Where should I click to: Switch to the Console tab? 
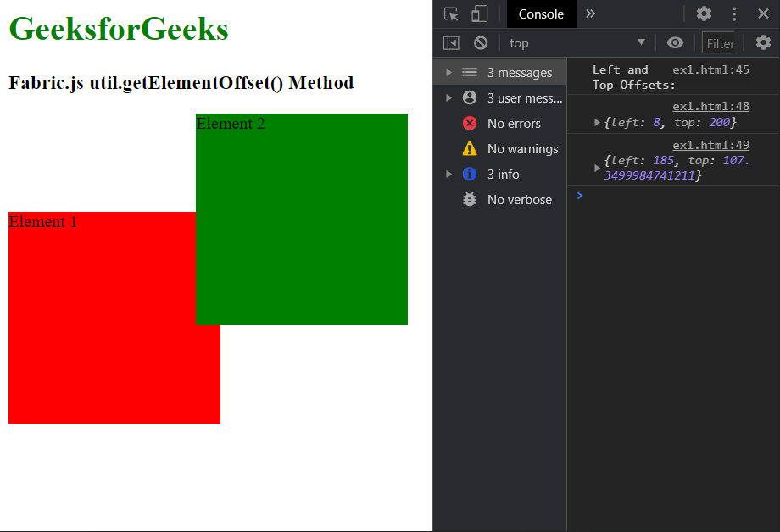coord(541,14)
